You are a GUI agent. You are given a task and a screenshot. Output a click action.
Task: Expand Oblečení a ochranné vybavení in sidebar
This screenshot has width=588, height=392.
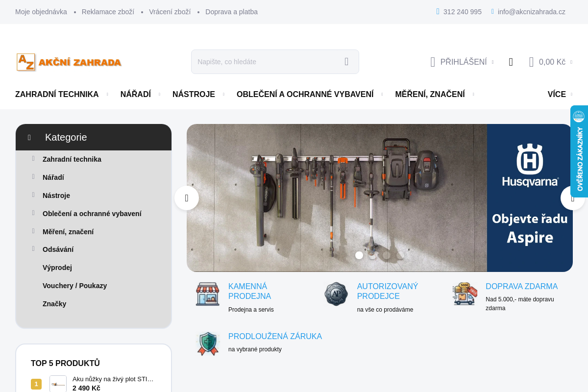[x=33, y=213]
